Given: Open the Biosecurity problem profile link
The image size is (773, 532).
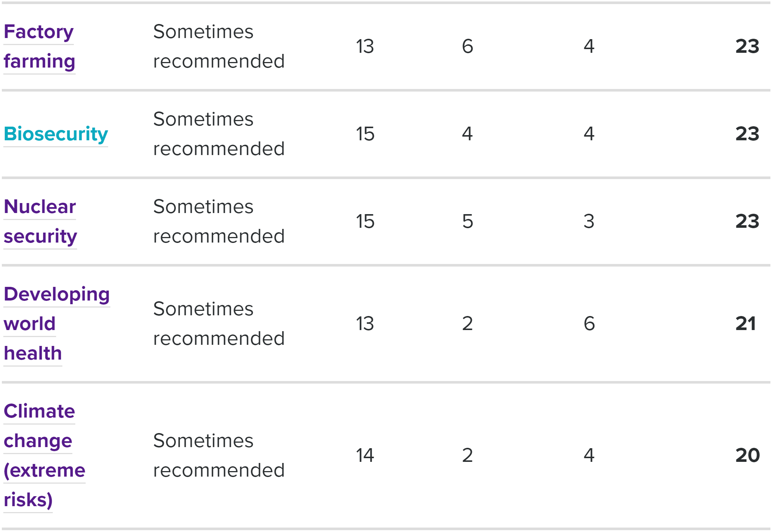Looking at the screenshot, I should coord(56,134).
